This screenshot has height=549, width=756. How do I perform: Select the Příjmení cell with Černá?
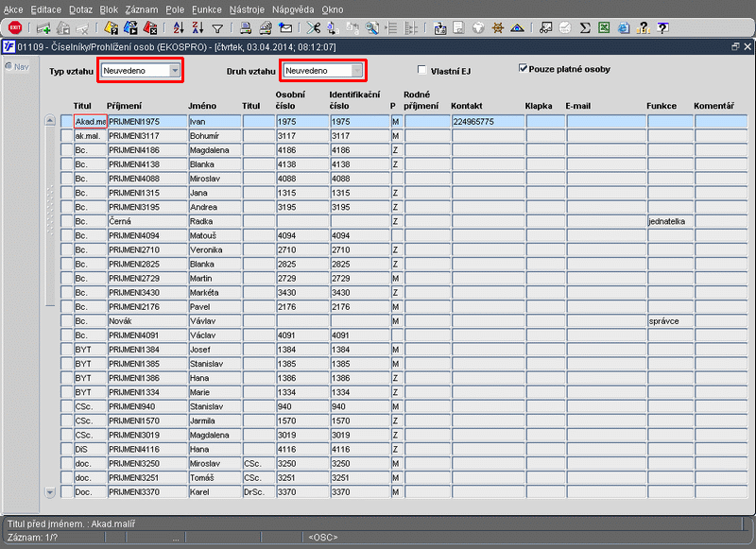(x=146, y=221)
